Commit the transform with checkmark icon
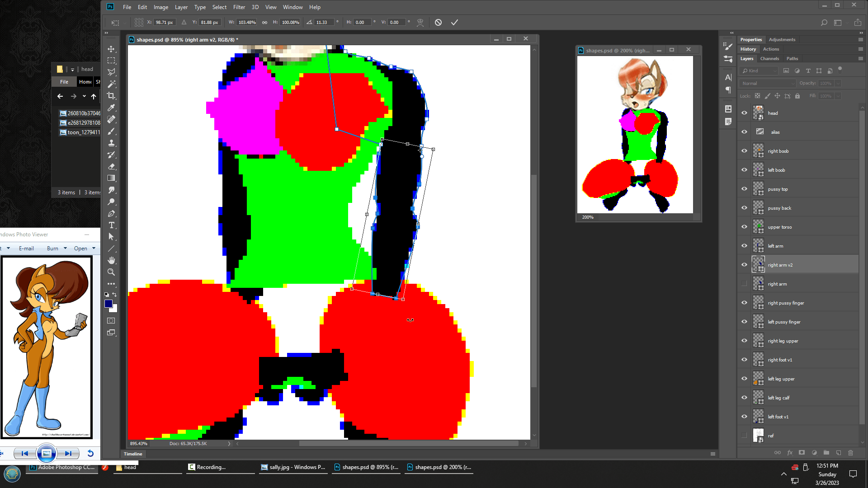Screen dimensions: 868x488 454,22
